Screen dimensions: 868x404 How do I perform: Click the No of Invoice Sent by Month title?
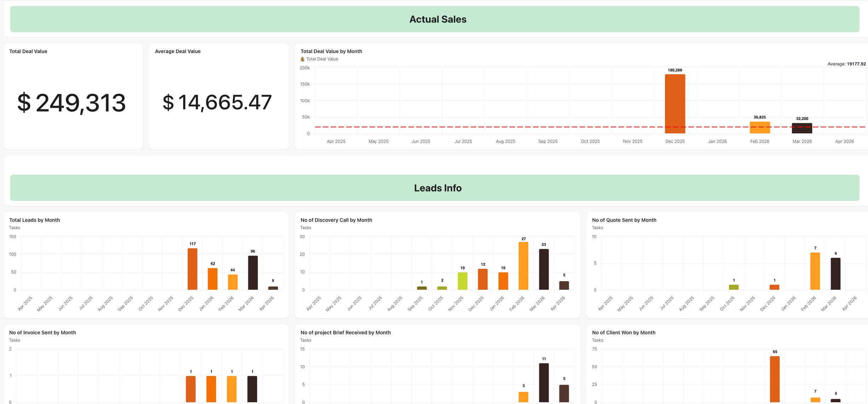[x=42, y=333]
